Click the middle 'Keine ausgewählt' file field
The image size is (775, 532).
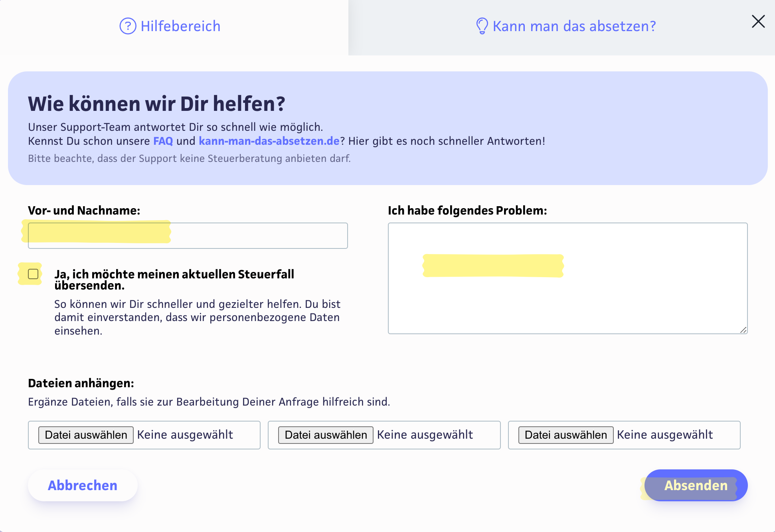coord(425,435)
